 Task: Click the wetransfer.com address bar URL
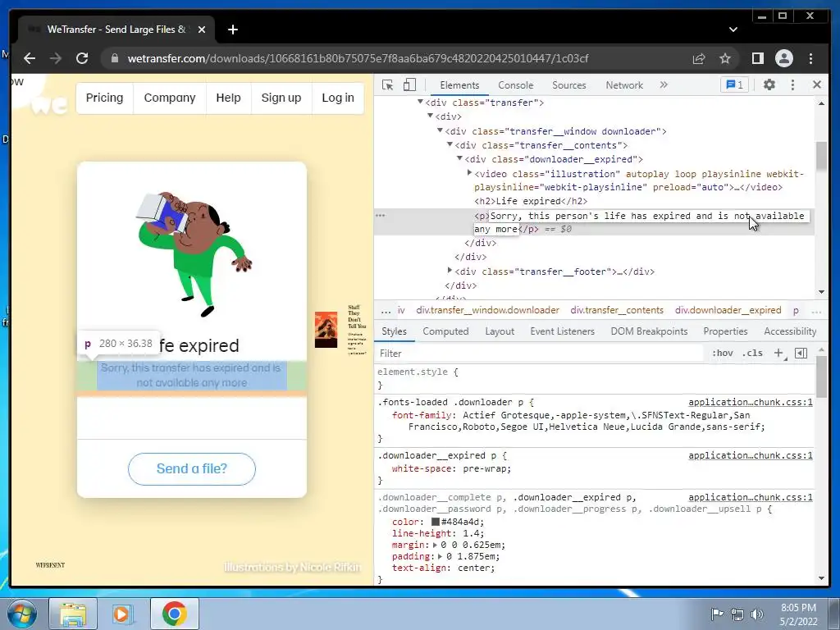click(358, 58)
